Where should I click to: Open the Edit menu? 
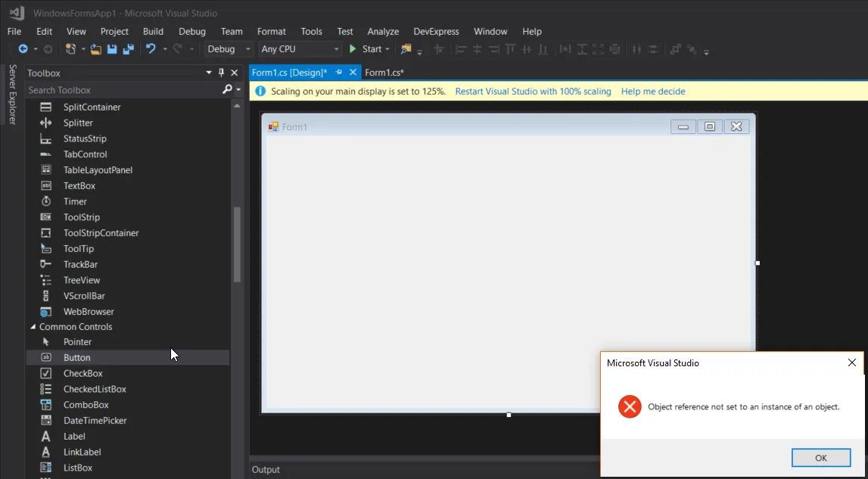pos(45,32)
